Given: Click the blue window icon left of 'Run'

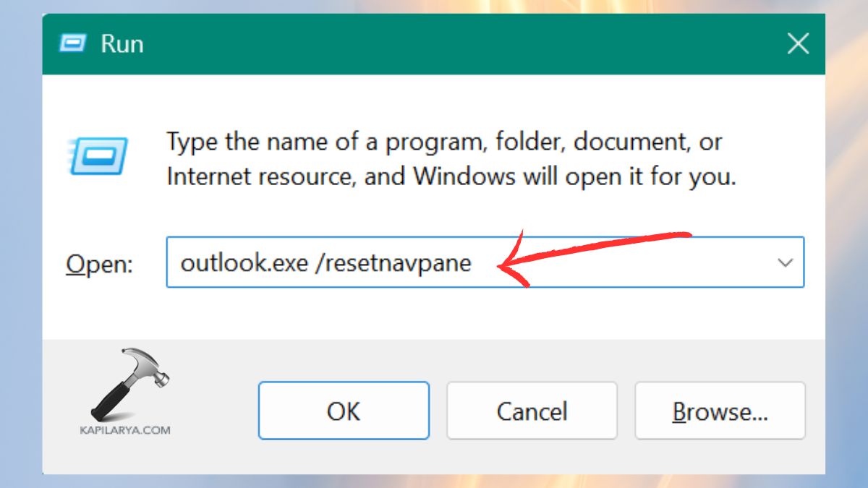Looking at the screenshot, I should (x=72, y=43).
